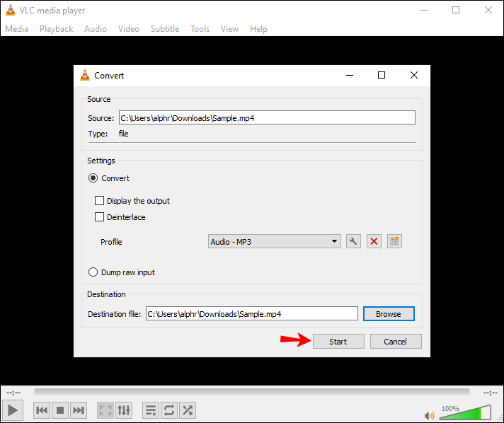Edit selected profile wrench icon
This screenshot has height=423, width=504.
353,241
